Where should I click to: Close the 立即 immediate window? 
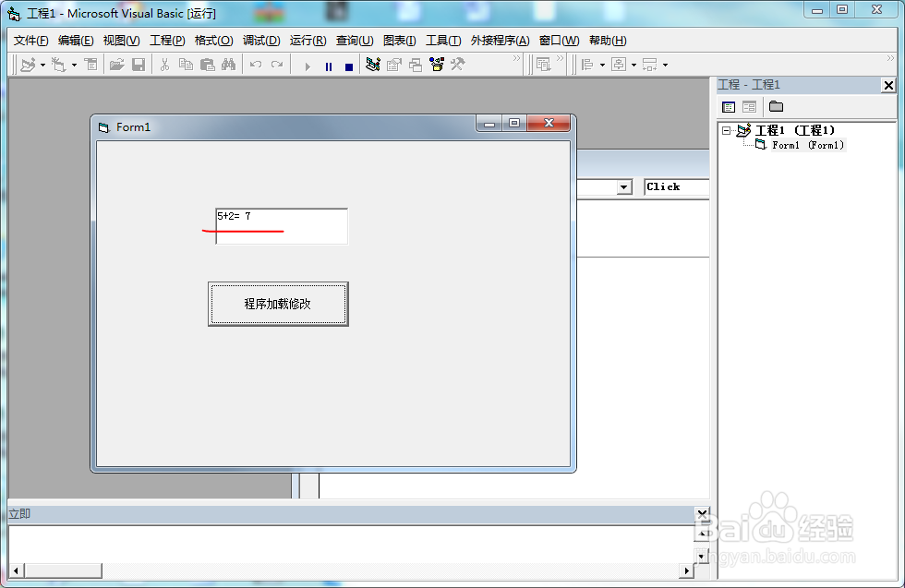(x=702, y=513)
